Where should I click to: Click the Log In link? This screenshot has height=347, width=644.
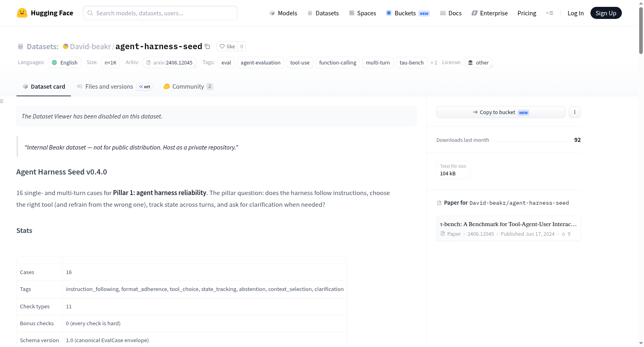click(576, 13)
